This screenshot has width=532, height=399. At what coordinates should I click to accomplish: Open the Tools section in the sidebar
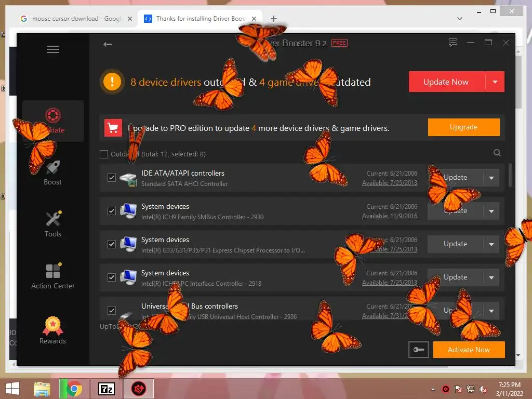click(53, 224)
